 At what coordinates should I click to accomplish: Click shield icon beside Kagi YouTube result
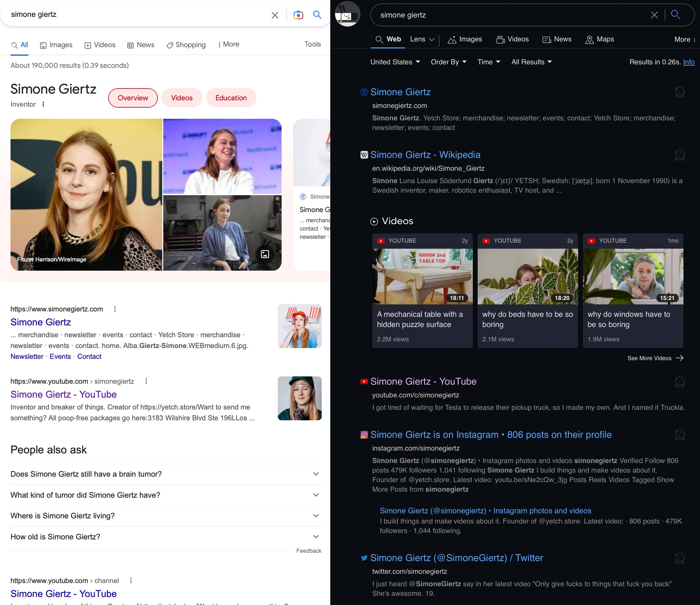pyautogui.click(x=680, y=381)
